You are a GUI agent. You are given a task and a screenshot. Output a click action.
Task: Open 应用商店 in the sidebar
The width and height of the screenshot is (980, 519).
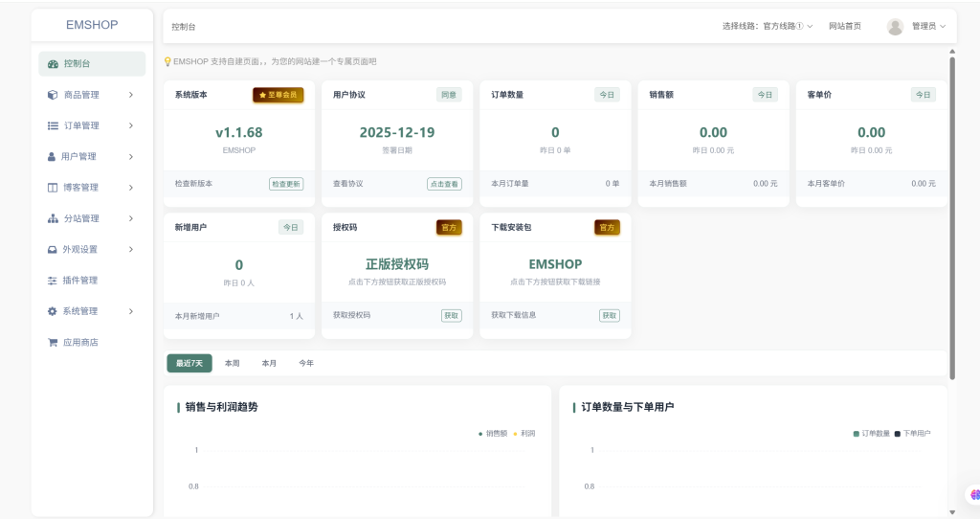tap(92, 343)
